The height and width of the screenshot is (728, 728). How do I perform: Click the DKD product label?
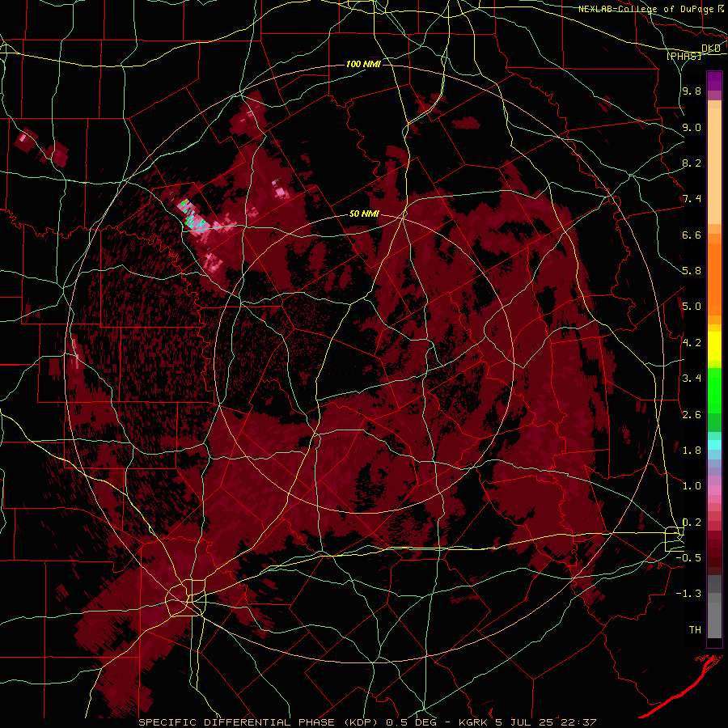coord(711,49)
